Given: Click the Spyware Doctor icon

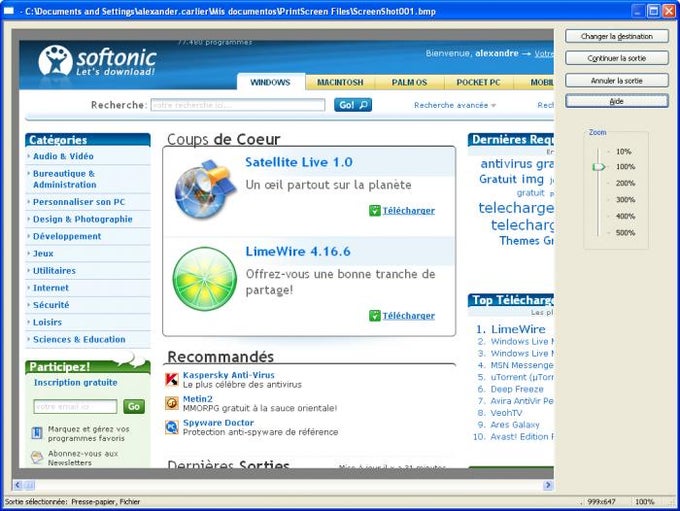Looking at the screenshot, I should click(x=172, y=427).
